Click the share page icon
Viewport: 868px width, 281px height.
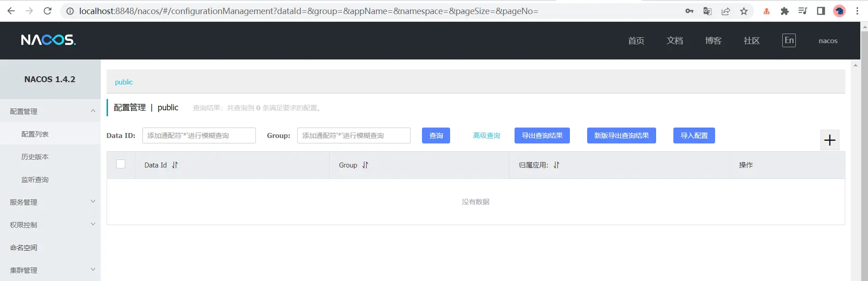[x=726, y=11]
